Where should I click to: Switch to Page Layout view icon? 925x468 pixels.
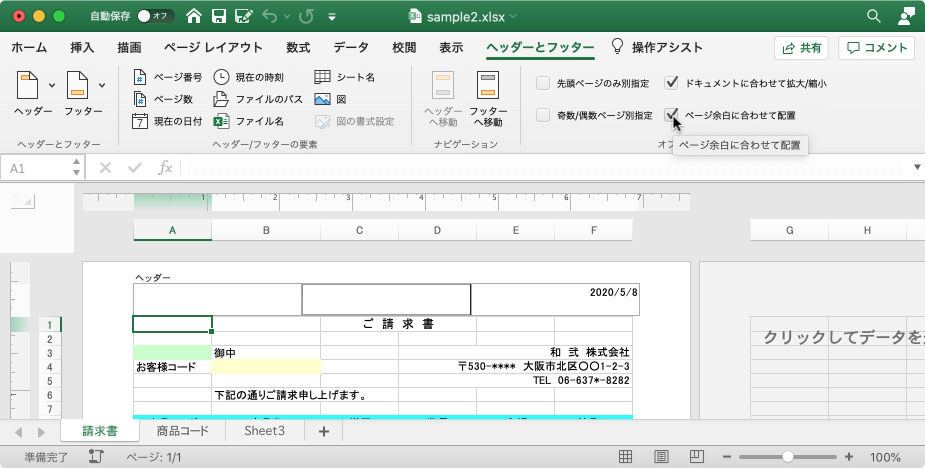(x=661, y=456)
